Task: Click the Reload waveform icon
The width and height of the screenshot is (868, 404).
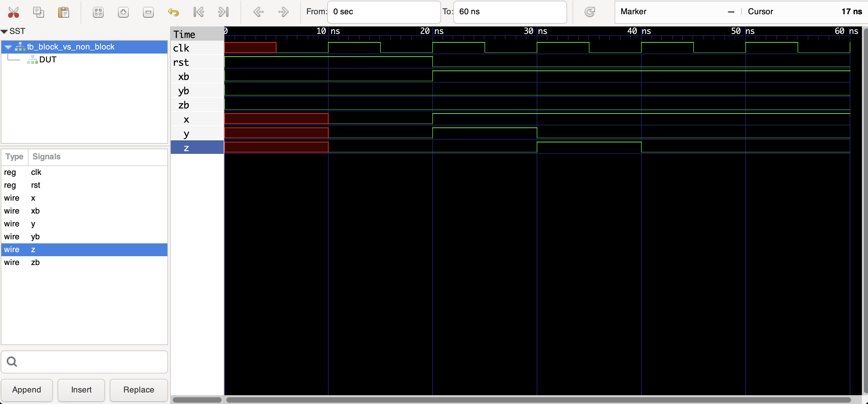Action: pos(590,12)
